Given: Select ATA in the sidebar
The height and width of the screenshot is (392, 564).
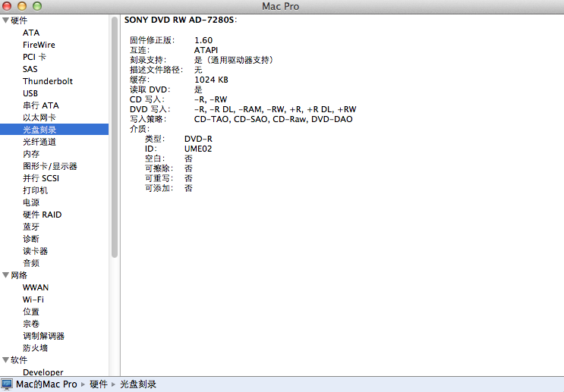Looking at the screenshot, I should pyautogui.click(x=31, y=33).
